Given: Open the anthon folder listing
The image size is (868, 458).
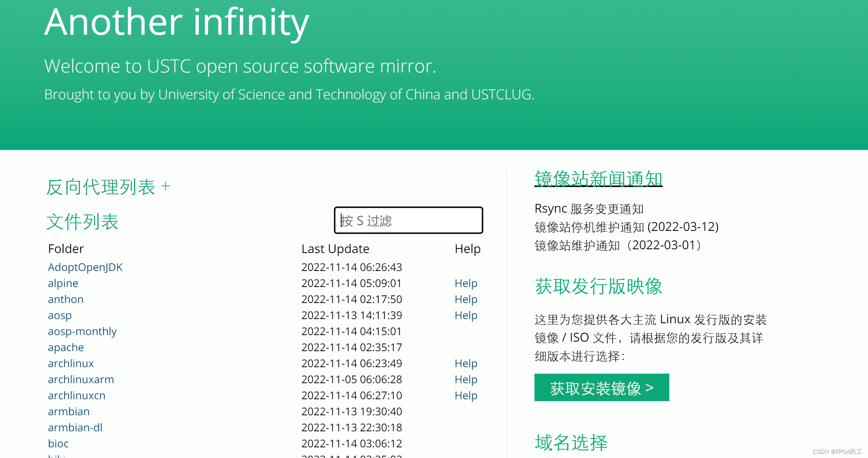Looking at the screenshot, I should click(x=65, y=299).
